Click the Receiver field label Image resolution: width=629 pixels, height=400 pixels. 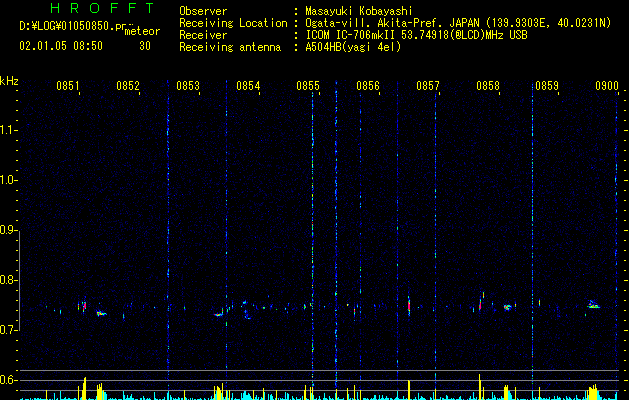point(203,35)
